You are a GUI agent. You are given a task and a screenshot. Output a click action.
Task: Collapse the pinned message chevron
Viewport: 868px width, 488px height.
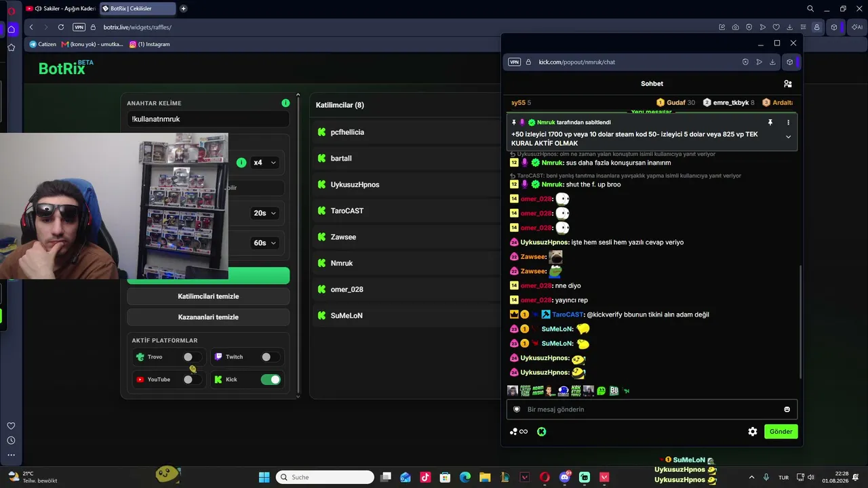[x=788, y=137]
